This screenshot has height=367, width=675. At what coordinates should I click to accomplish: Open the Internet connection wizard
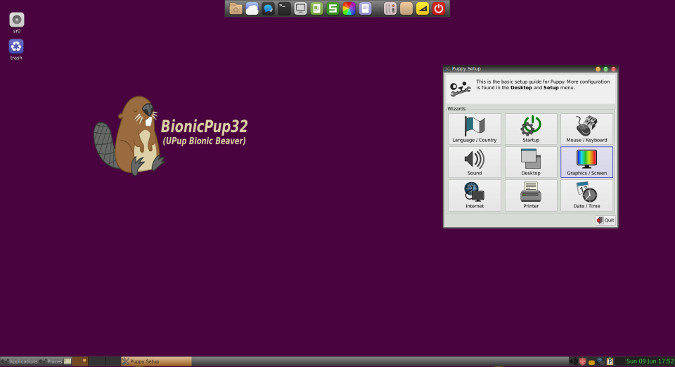coord(474,195)
